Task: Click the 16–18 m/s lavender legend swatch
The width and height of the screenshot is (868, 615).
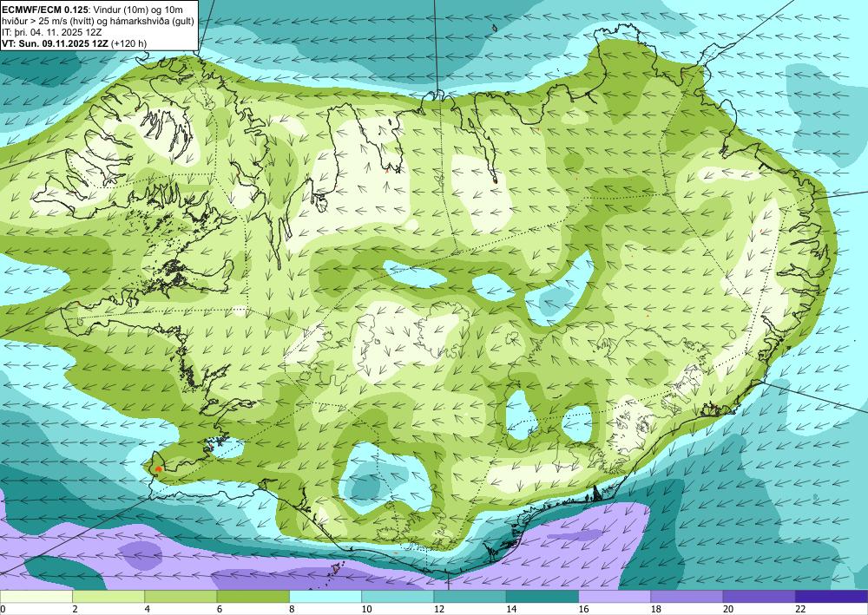Action: (x=615, y=597)
